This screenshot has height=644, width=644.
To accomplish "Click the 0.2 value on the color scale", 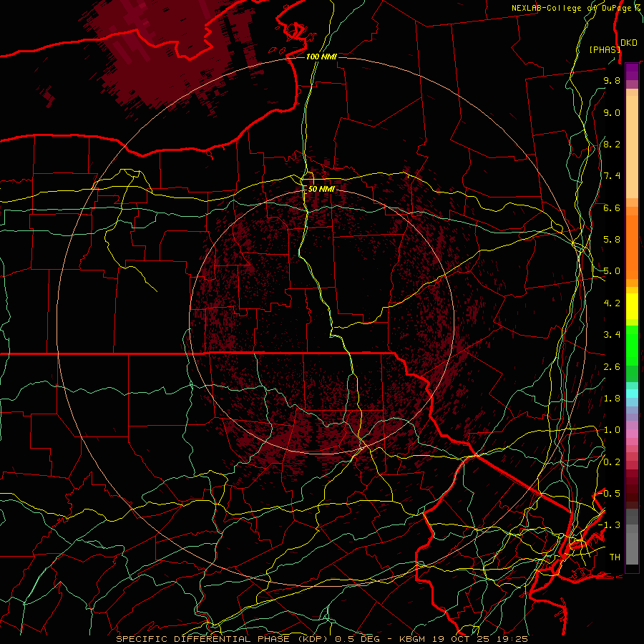I will pos(612,462).
